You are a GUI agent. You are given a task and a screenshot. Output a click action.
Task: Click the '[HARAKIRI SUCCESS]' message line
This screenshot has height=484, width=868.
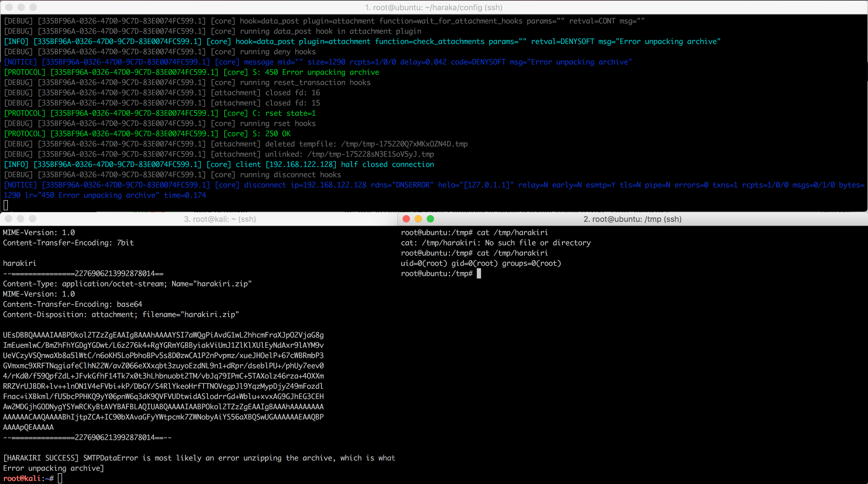click(x=199, y=458)
